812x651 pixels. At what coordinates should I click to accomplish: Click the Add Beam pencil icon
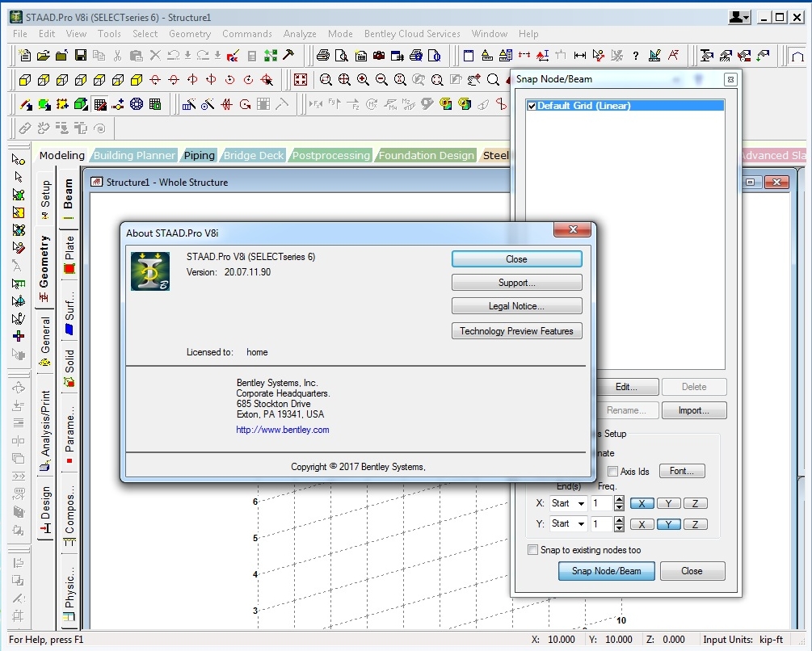25,104
